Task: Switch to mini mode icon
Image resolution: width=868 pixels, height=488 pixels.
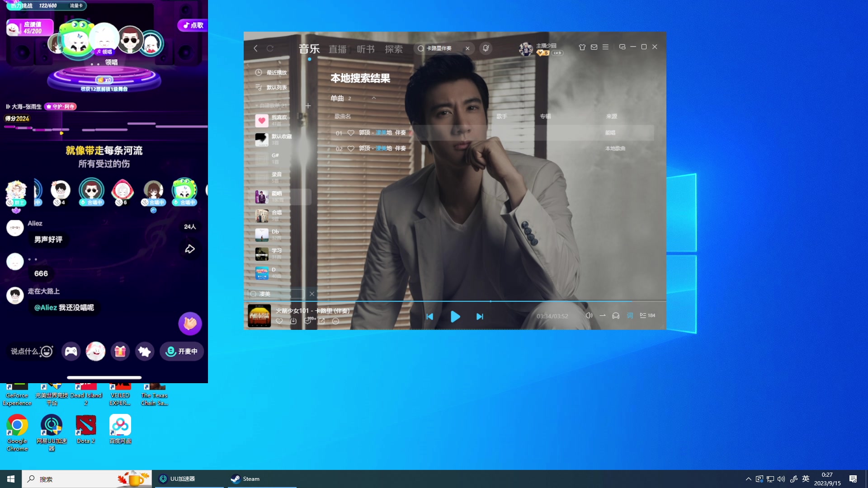Action: [622, 47]
